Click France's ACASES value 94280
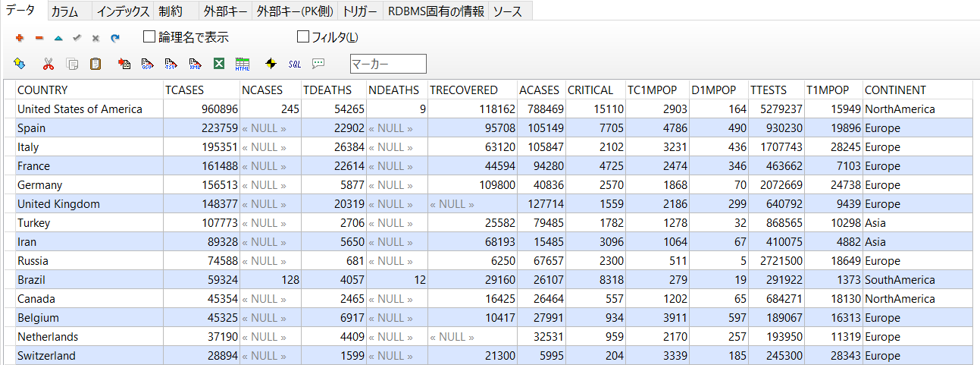The image size is (980, 365). (x=541, y=165)
